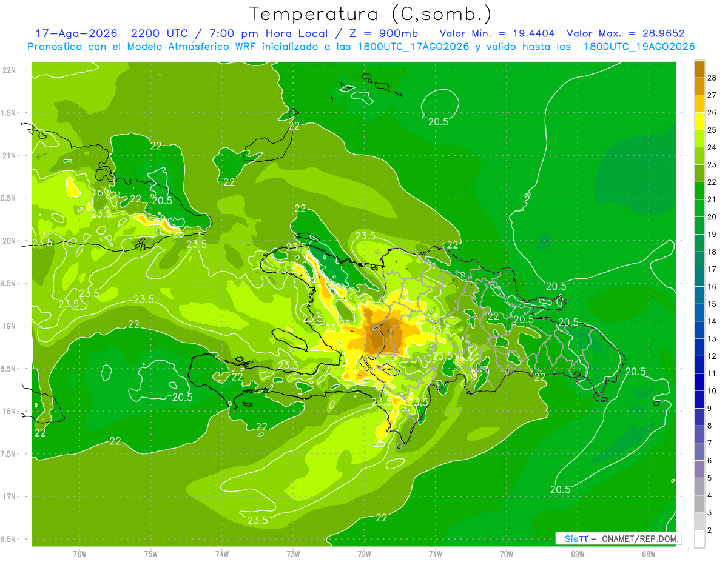Viewport: 728px width, 562px height.
Task: Click the colorbar label "26"
Action: [x=712, y=113]
